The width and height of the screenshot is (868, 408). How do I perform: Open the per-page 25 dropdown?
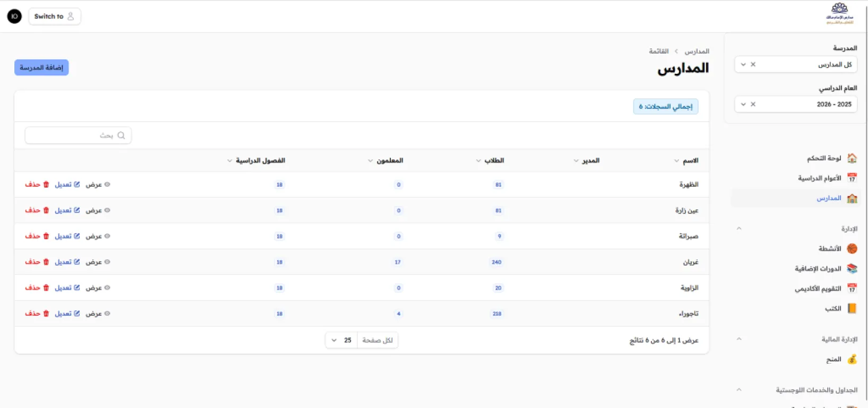(x=341, y=340)
